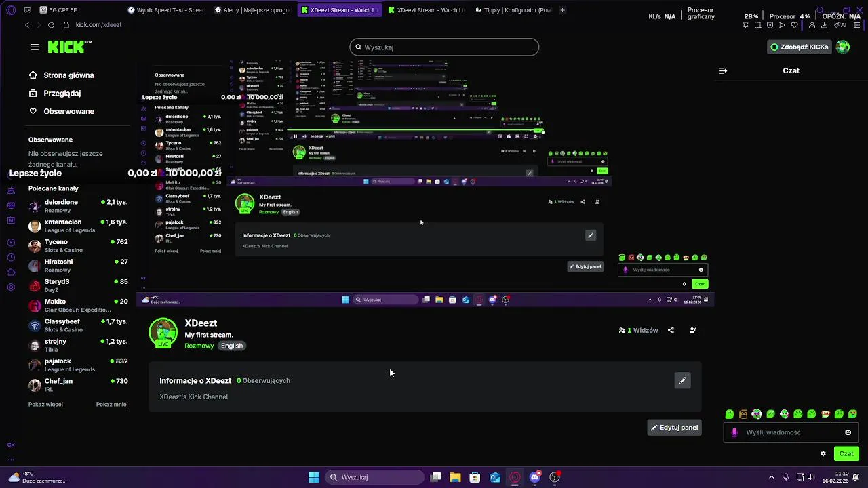Open Obserwowane heart link in sidebar

pyautogui.click(x=61, y=111)
